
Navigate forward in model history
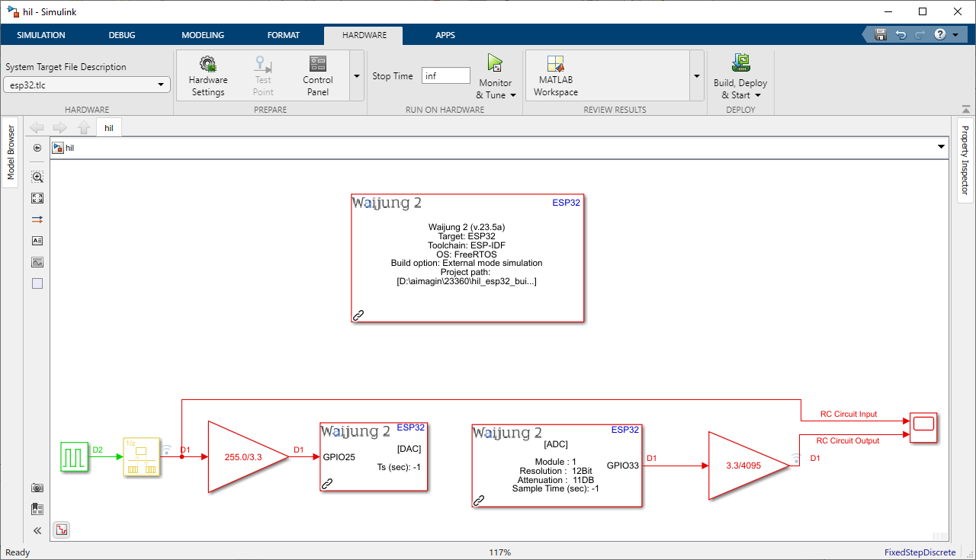(x=60, y=127)
